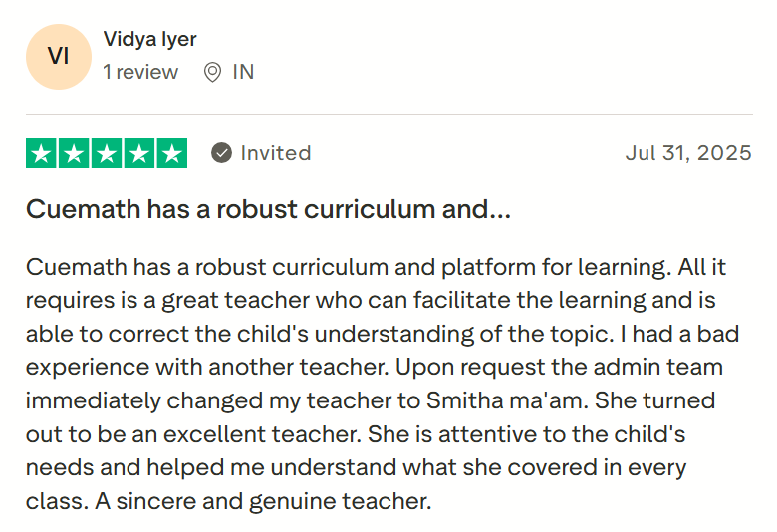Screen dimensions: 777x532
Task: Click the Jul 31, 2025 review date
Action: tap(687, 153)
